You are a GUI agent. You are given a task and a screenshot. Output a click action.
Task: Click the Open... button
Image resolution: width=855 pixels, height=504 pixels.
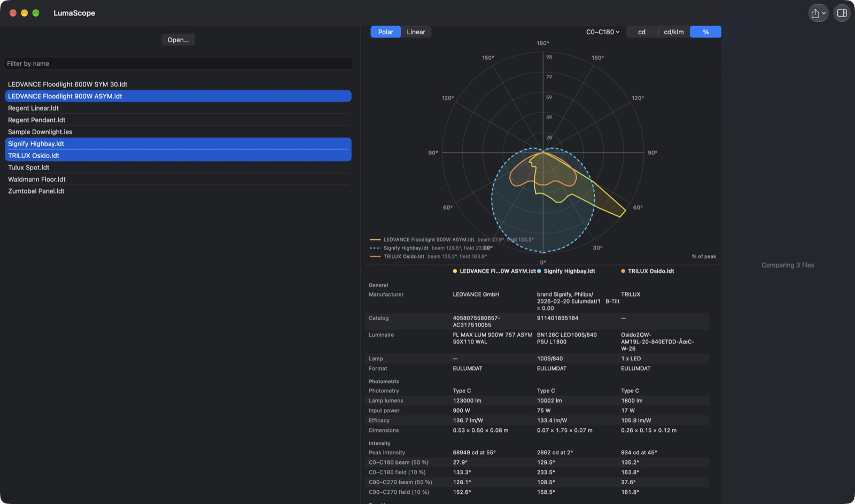(178, 40)
